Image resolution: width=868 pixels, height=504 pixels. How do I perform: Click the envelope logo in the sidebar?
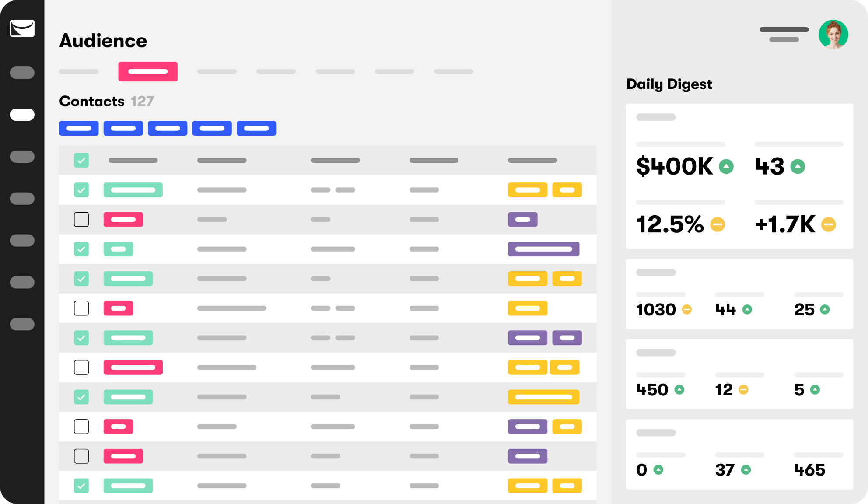tap(22, 29)
